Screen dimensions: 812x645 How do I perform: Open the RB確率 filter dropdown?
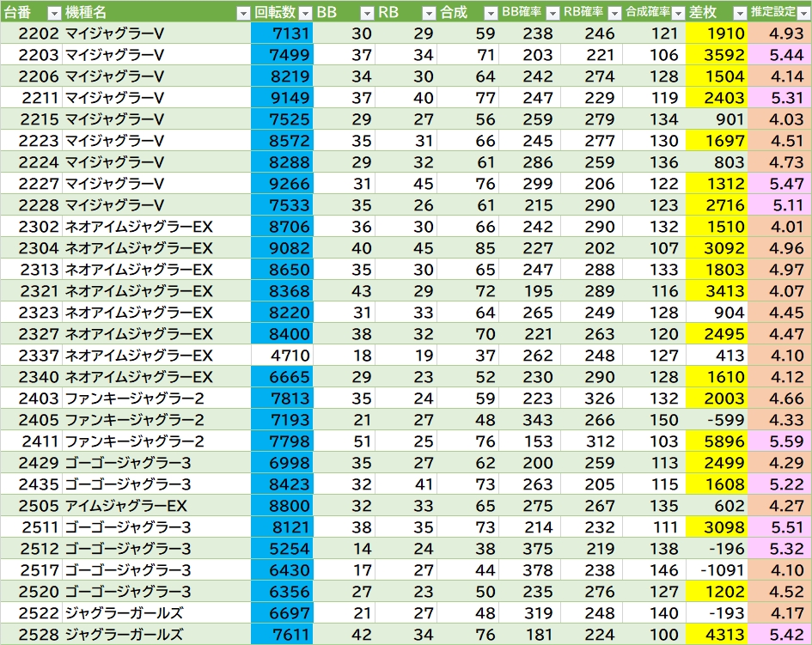614,13
